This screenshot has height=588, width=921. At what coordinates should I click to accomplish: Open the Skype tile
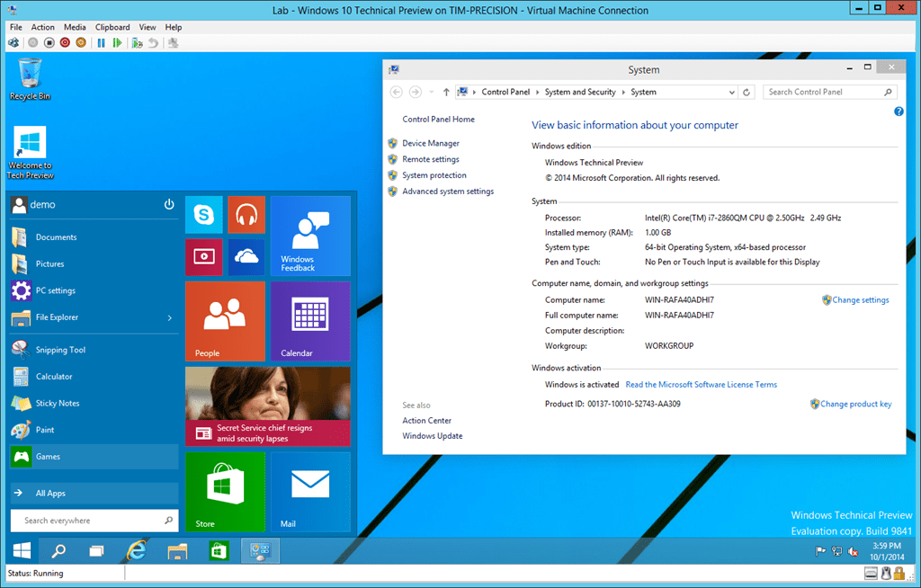point(204,214)
